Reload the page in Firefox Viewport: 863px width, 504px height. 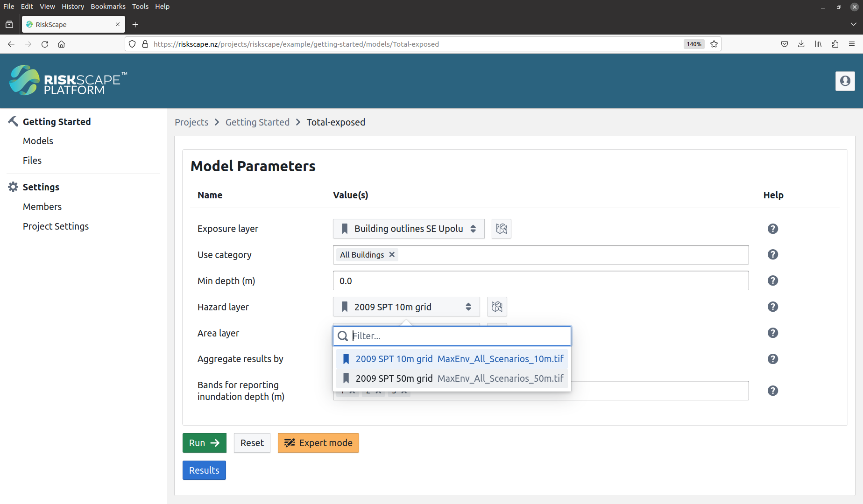click(x=45, y=44)
